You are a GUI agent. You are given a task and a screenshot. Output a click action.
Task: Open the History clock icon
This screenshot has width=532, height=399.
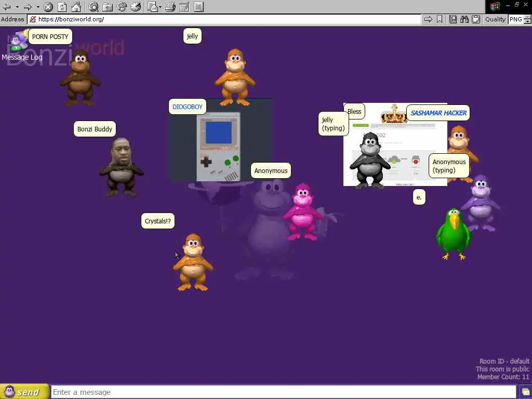pyautogui.click(x=136, y=6)
